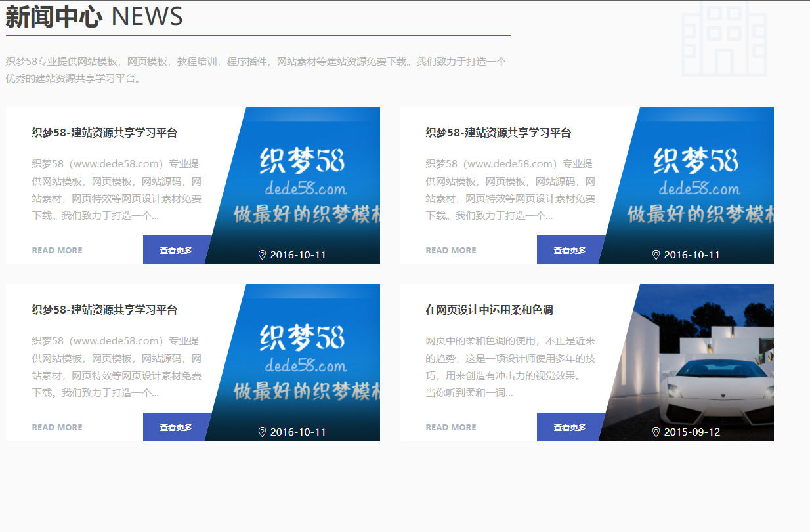This screenshot has width=810, height=532.
Task: Click READ MORE in the second news card
Action: pos(451,250)
